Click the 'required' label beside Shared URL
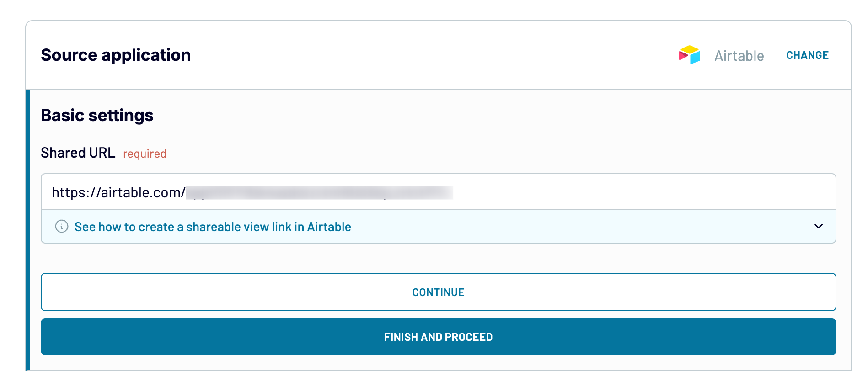 144,154
